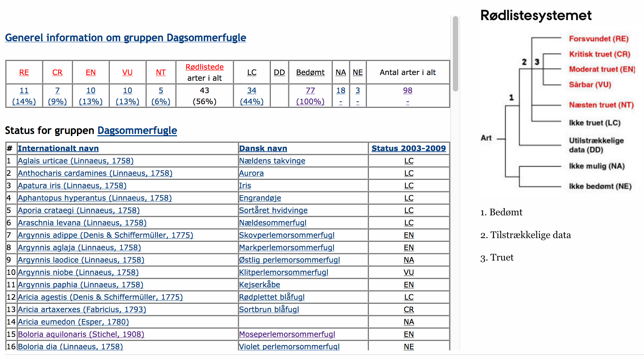
Task: Open Argynnis paphia species link
Action: 80,285
